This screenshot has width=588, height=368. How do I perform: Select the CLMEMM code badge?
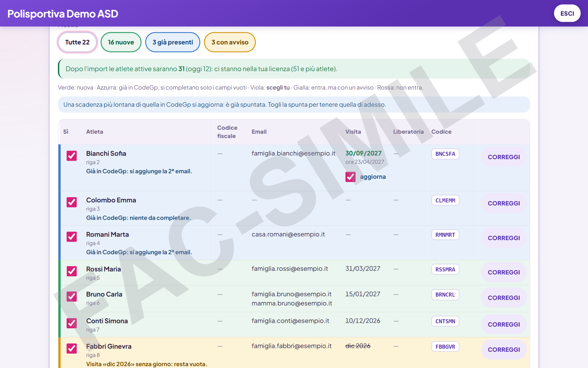pyautogui.click(x=445, y=201)
